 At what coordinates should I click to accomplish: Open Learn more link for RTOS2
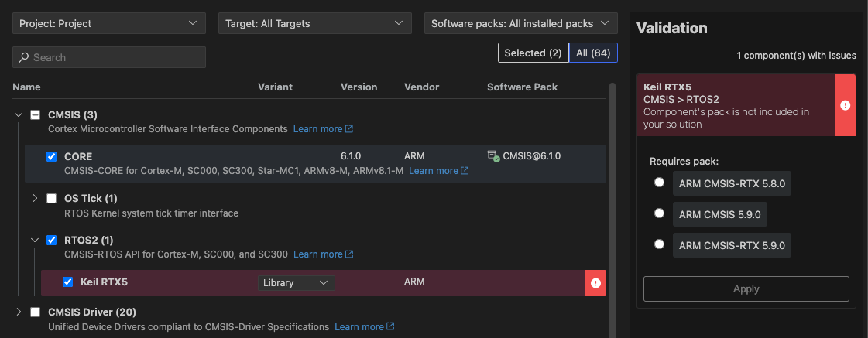coord(324,254)
